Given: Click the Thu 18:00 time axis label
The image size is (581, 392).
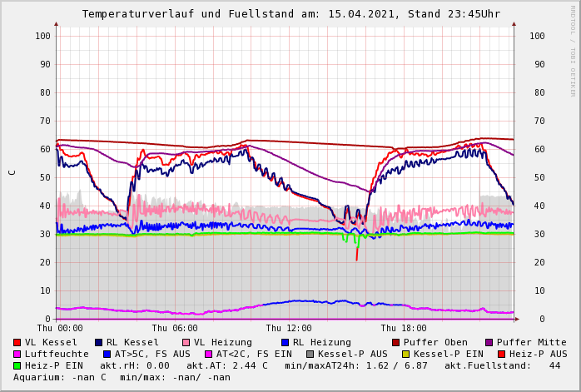Looking at the screenshot, I should pos(404,329).
